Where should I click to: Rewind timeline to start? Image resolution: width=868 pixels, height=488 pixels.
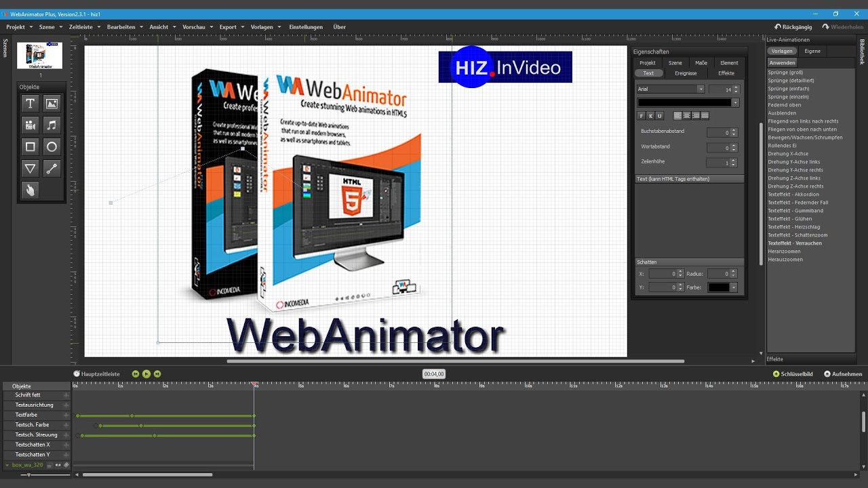point(136,373)
